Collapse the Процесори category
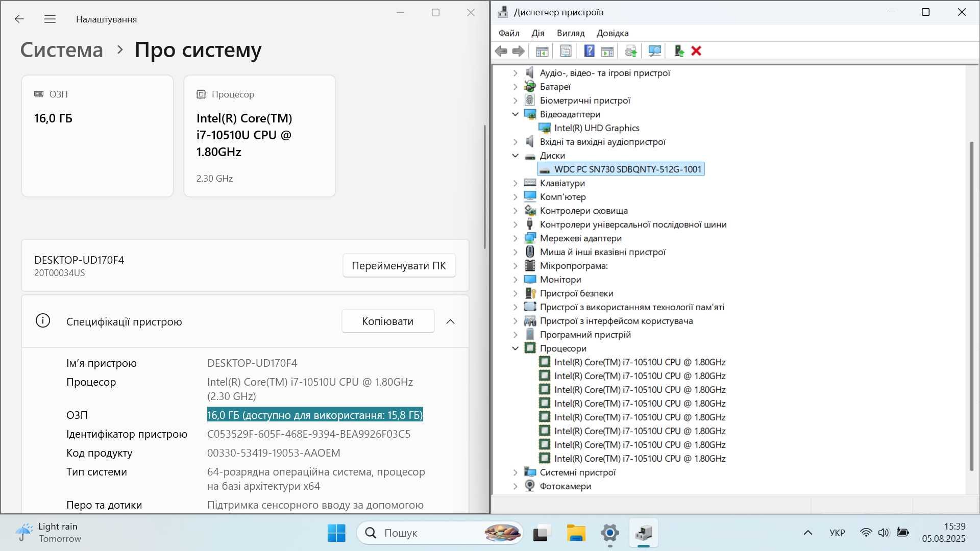980x551 pixels. pyautogui.click(x=515, y=348)
